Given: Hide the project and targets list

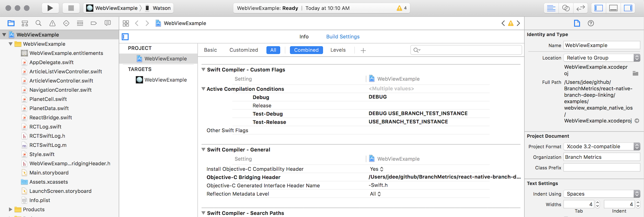Looking at the screenshot, I should 125,37.
